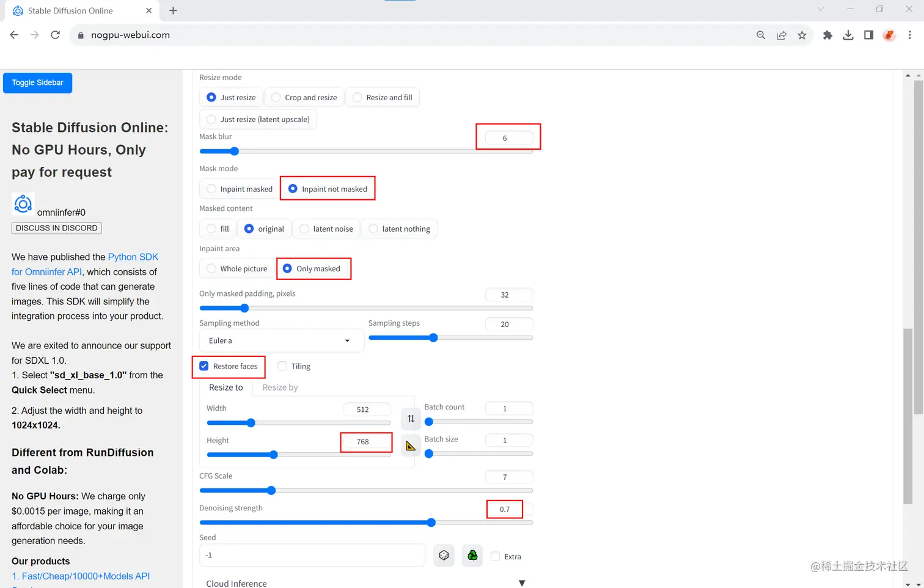Click the Mask blur slider
Image resolution: width=924 pixels, height=588 pixels.
click(x=366, y=152)
